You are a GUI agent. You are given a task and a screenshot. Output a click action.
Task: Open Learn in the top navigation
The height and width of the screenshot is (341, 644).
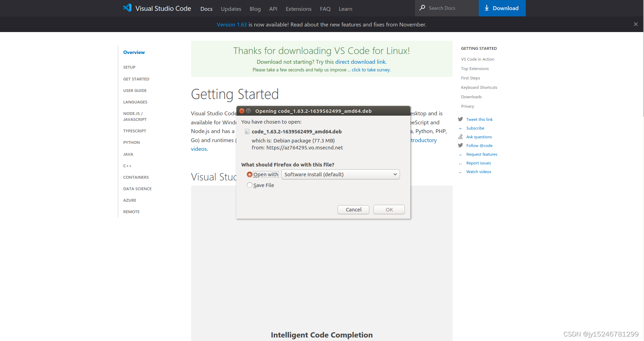[345, 9]
